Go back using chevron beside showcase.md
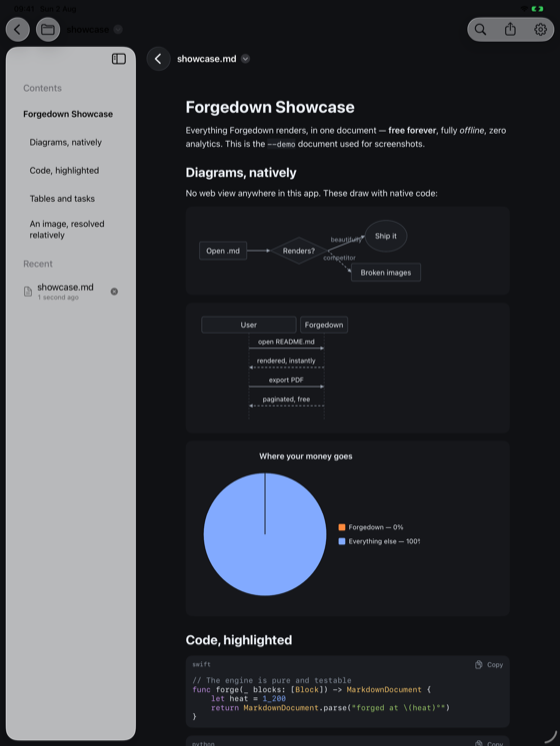Image resolution: width=560 pixels, height=746 pixels. (158, 59)
